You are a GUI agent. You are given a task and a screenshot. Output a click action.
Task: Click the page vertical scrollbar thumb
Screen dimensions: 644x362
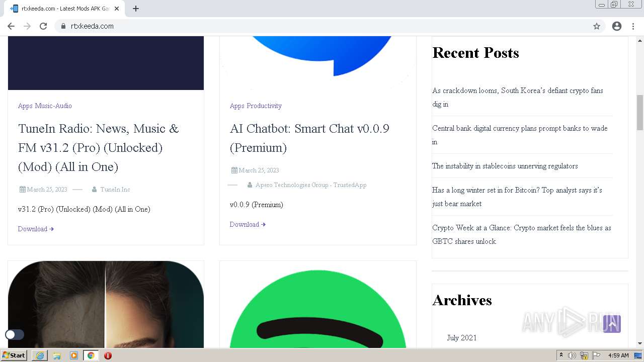click(x=640, y=113)
